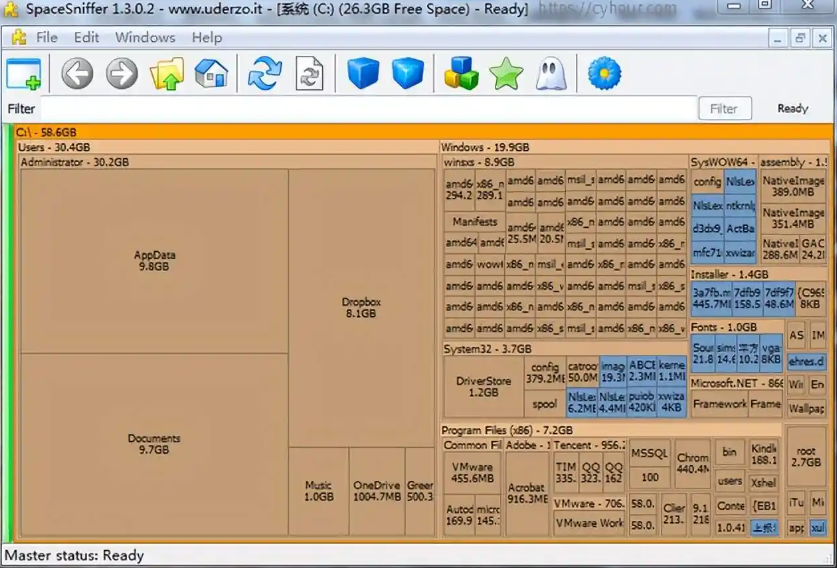Click the blue flower gear icon
This screenshot has width=837, height=568.
tap(604, 74)
